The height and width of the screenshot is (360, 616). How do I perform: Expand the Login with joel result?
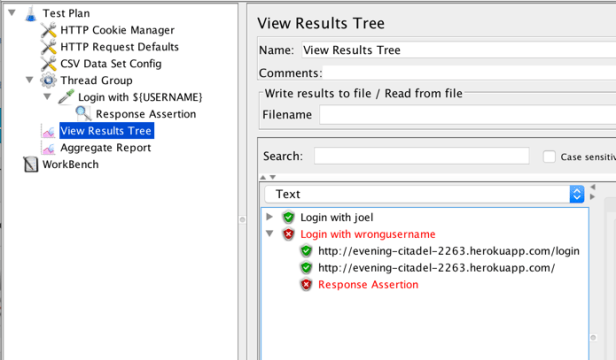coord(270,217)
